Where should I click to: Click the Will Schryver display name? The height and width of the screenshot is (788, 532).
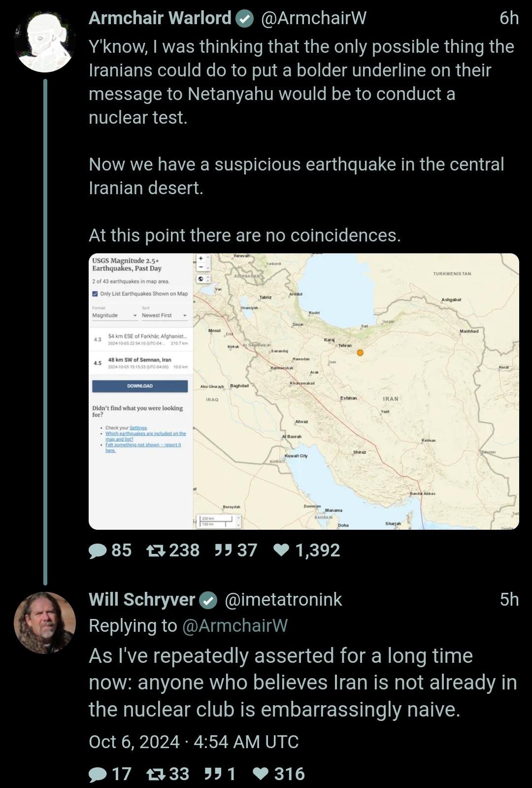pyautogui.click(x=142, y=600)
